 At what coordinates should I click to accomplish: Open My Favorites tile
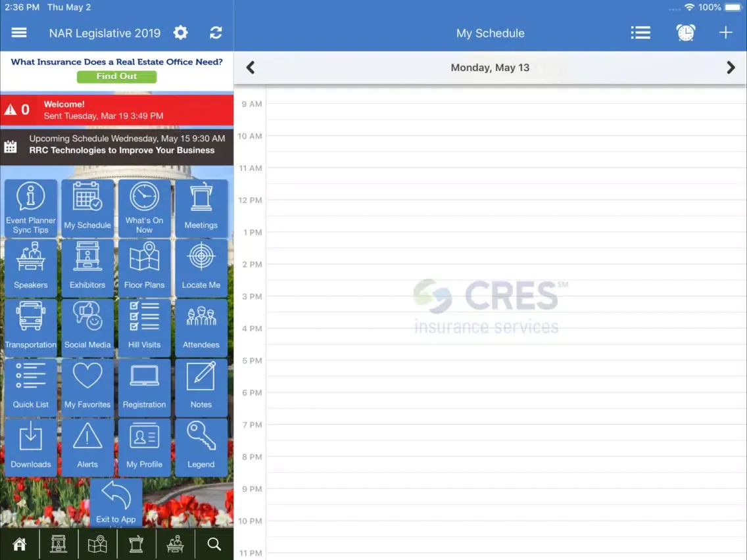87,388
